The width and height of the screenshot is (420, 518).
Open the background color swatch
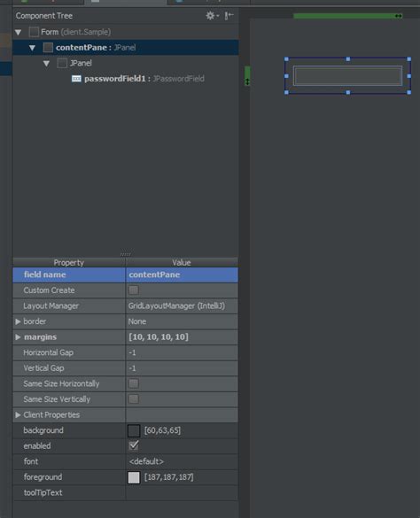click(x=134, y=430)
